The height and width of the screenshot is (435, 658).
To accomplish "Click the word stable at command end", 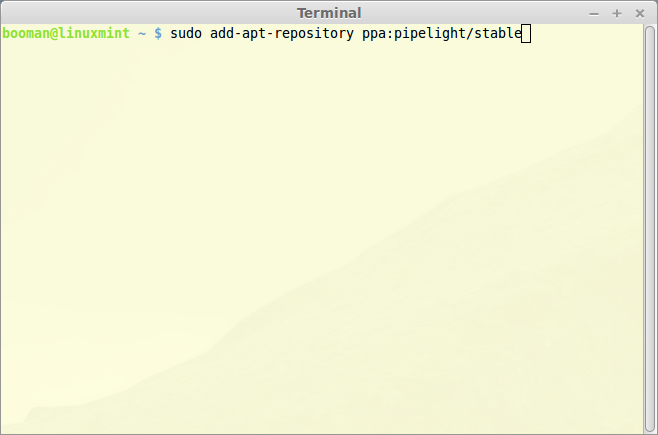I will coord(497,33).
